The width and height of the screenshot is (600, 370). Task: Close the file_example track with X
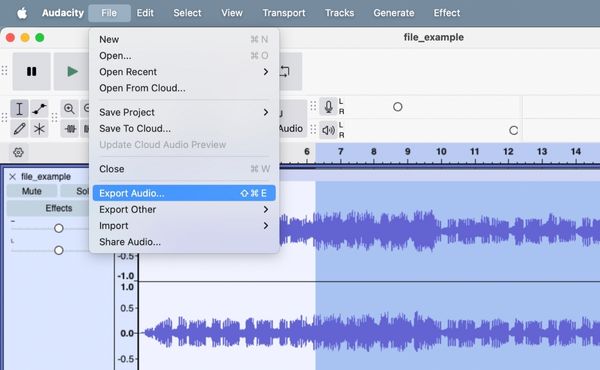coord(13,176)
